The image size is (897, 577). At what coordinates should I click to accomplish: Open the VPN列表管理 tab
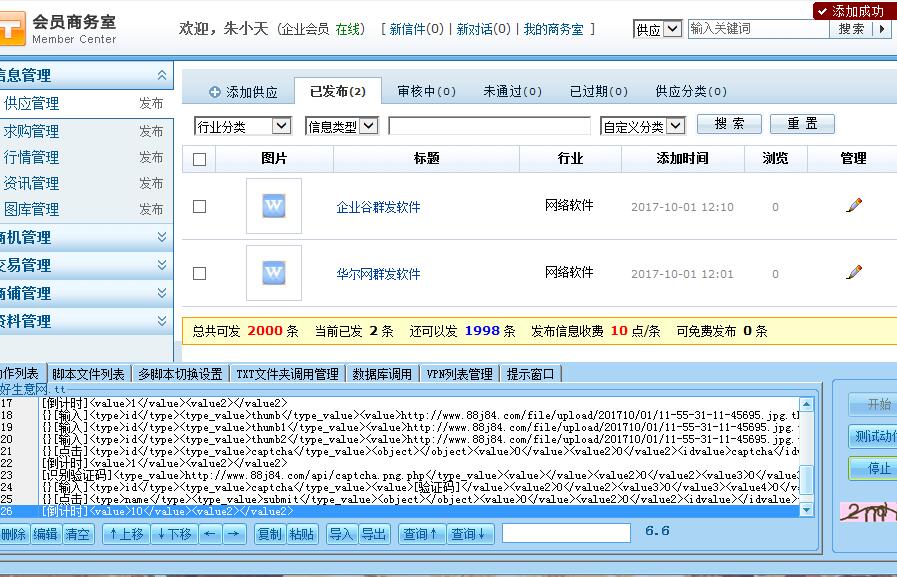coord(460,374)
